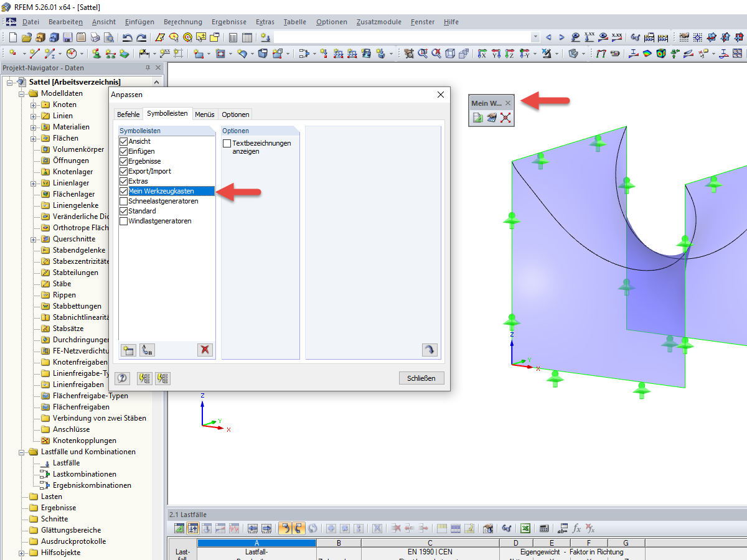
Task: Open the Datei menu
Action: (31, 22)
